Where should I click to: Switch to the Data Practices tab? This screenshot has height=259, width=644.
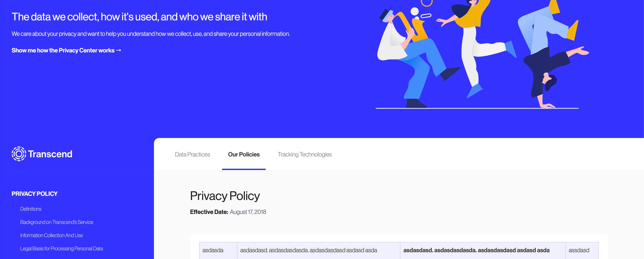192,154
